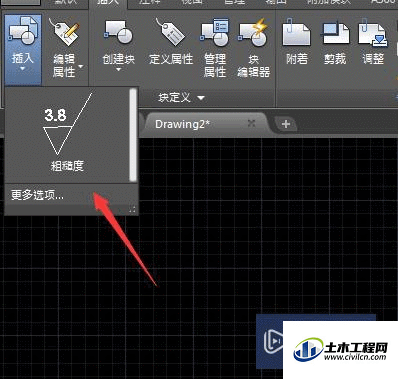
Task: Click the Create Block (创建块) icon
Action: click(118, 32)
